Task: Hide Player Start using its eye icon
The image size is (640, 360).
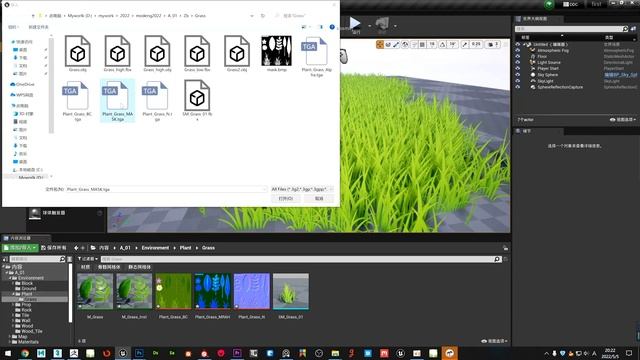Action: 518,69
